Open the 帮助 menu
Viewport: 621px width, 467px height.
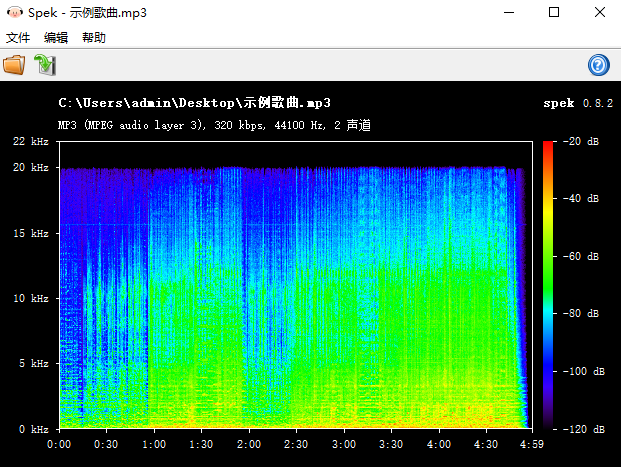(x=94, y=38)
